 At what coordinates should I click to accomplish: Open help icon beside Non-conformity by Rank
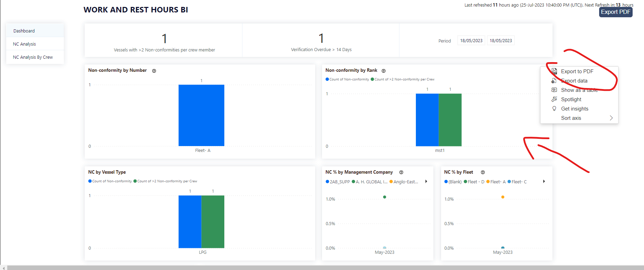tap(383, 71)
